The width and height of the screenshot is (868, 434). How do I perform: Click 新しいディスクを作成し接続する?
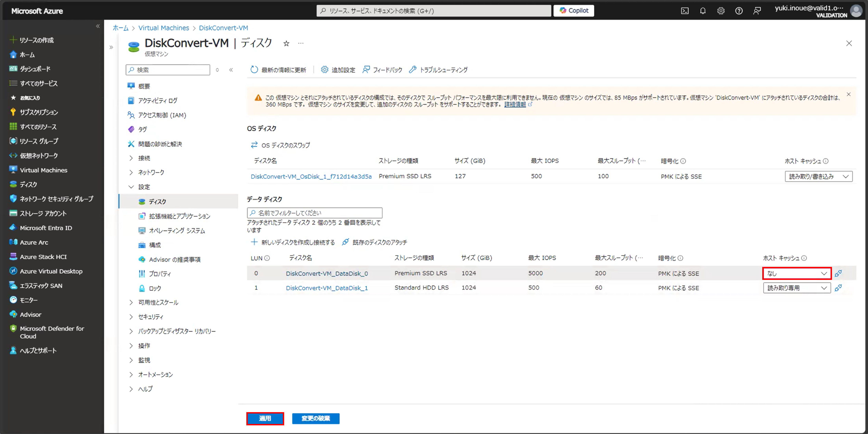click(293, 242)
